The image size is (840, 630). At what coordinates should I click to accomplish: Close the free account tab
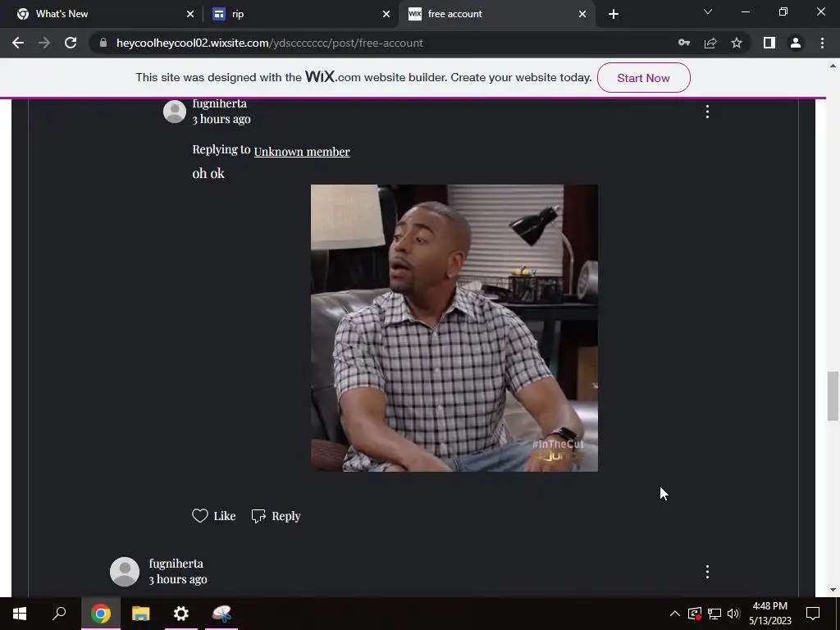582,14
